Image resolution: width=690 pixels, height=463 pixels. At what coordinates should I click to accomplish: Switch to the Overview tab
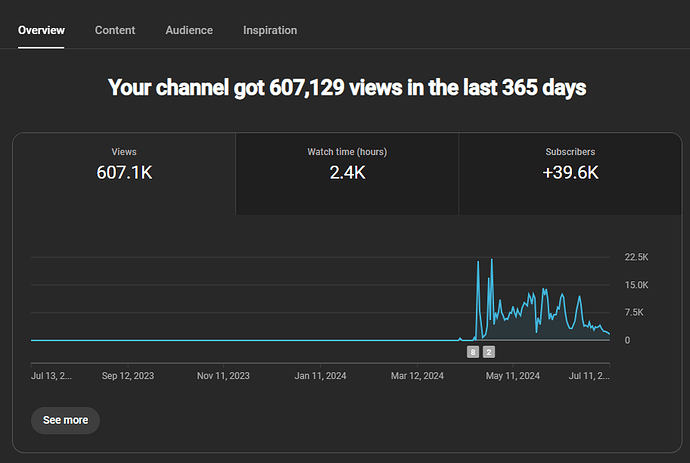(41, 30)
